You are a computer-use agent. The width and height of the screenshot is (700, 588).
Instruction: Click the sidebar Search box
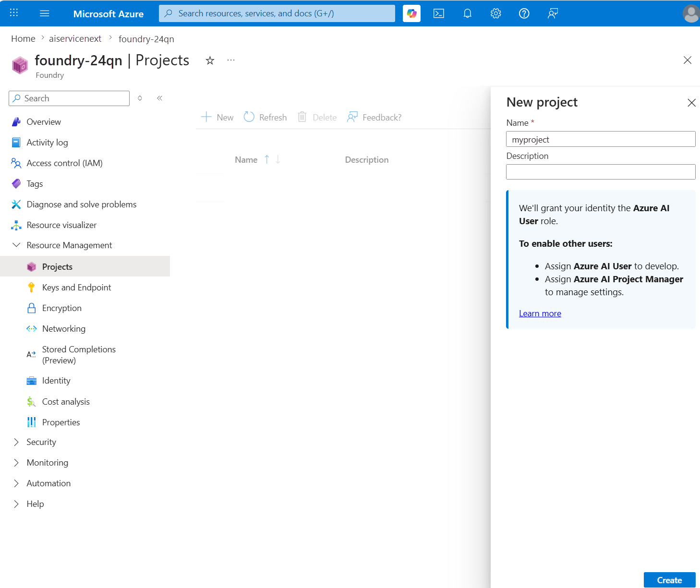(x=69, y=98)
